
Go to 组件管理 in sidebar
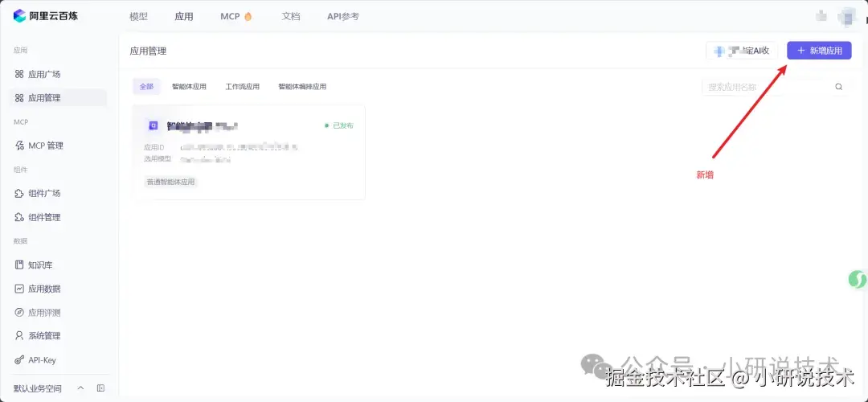pyautogui.click(x=44, y=217)
